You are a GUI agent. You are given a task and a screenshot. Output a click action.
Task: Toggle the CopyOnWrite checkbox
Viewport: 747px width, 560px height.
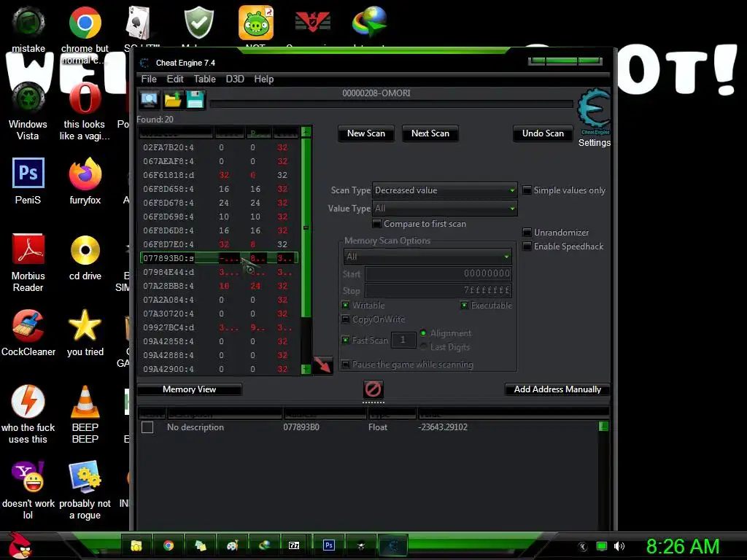345,319
